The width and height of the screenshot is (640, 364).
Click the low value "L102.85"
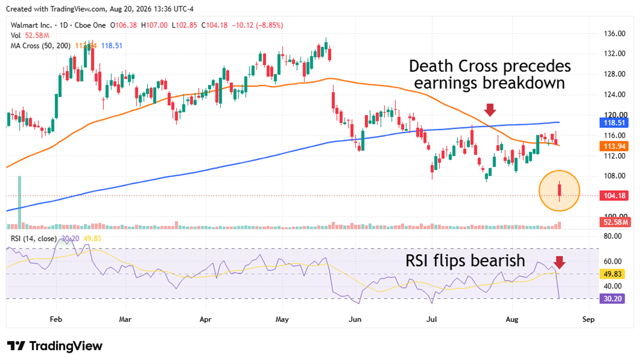point(184,25)
